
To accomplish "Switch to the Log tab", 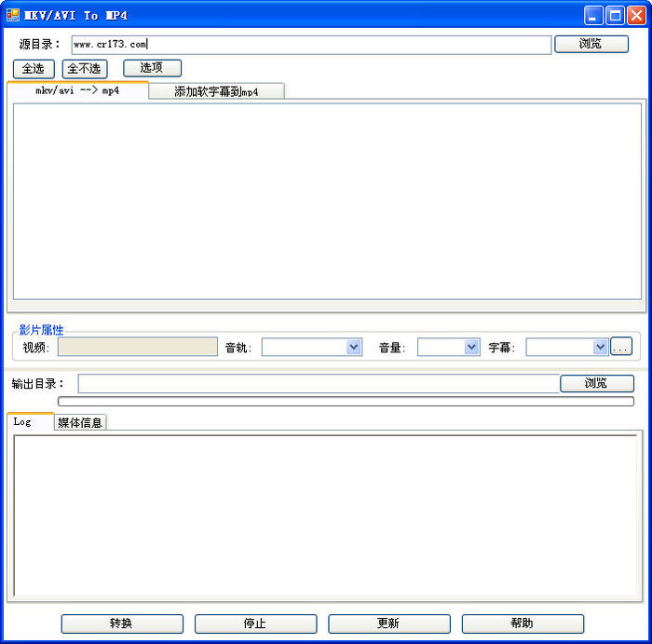I will click(x=31, y=421).
